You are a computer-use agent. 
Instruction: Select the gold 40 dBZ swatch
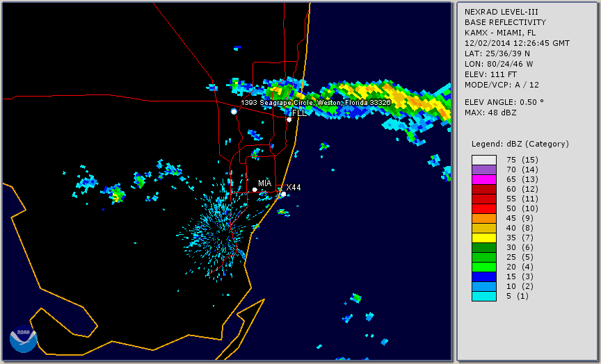(x=484, y=228)
